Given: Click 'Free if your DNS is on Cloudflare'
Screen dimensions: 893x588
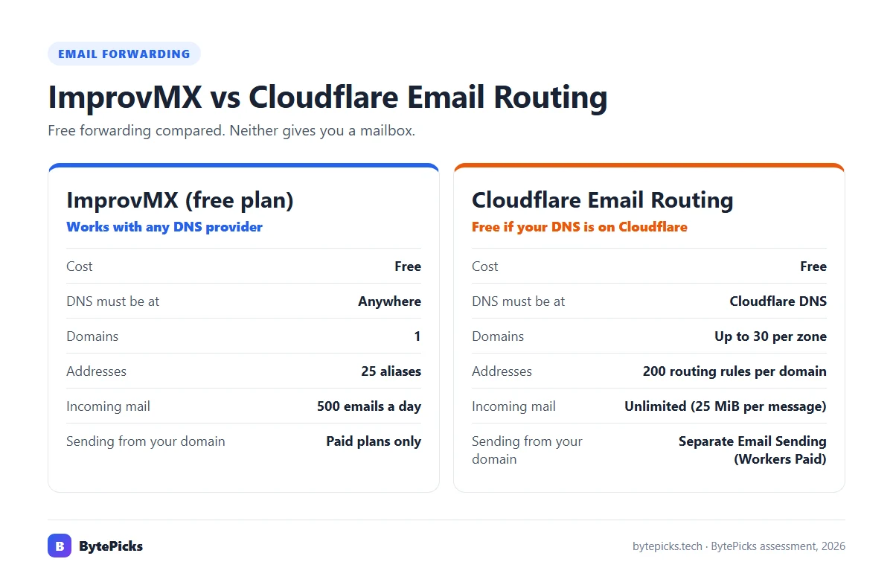Looking at the screenshot, I should 579,227.
